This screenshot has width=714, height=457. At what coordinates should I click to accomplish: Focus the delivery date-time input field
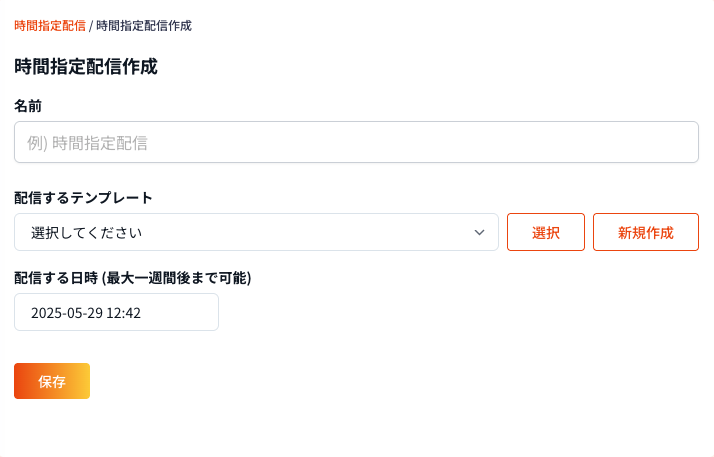[116, 312]
